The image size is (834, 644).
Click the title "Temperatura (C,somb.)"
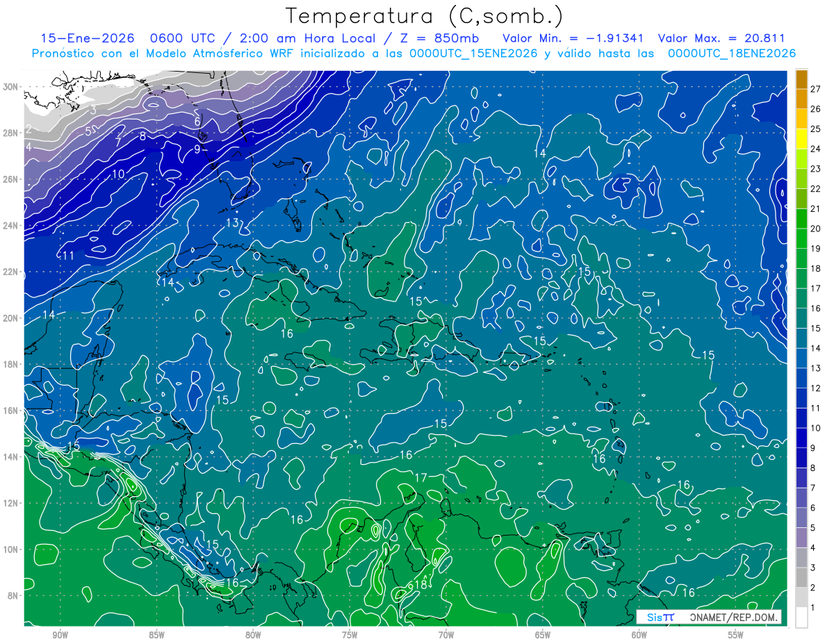[x=425, y=16]
